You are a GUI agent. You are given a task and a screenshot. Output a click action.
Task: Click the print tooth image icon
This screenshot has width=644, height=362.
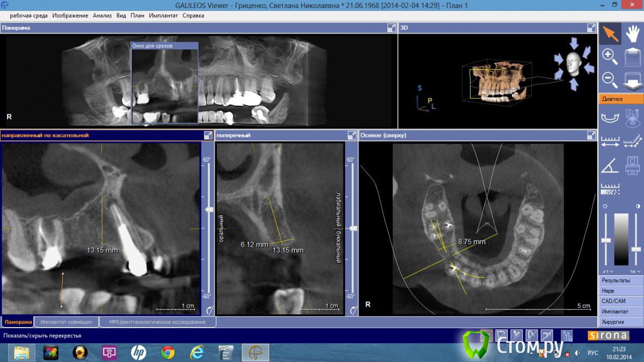coord(633,165)
